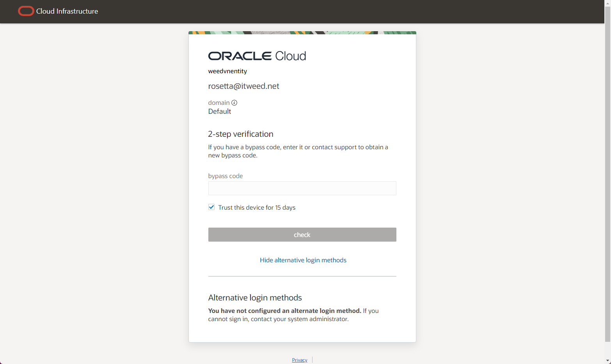The image size is (611, 364).
Task: Open the domain info tooltip icon
Action: (x=234, y=102)
